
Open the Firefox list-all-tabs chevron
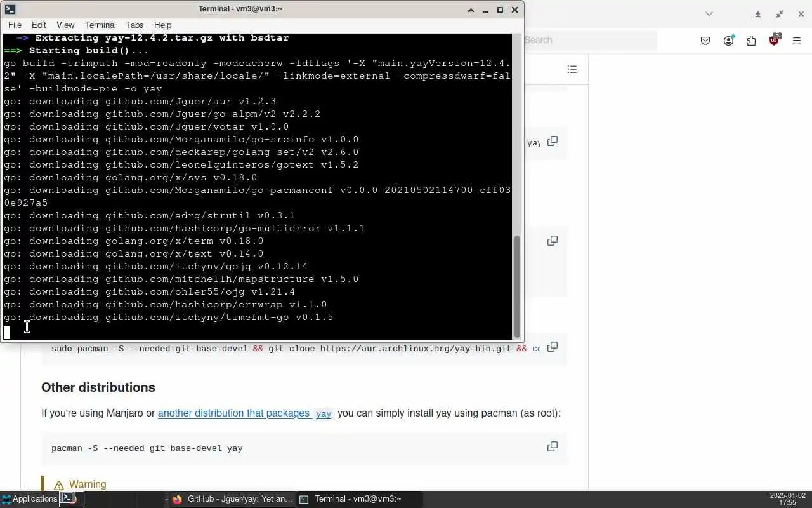(x=709, y=14)
